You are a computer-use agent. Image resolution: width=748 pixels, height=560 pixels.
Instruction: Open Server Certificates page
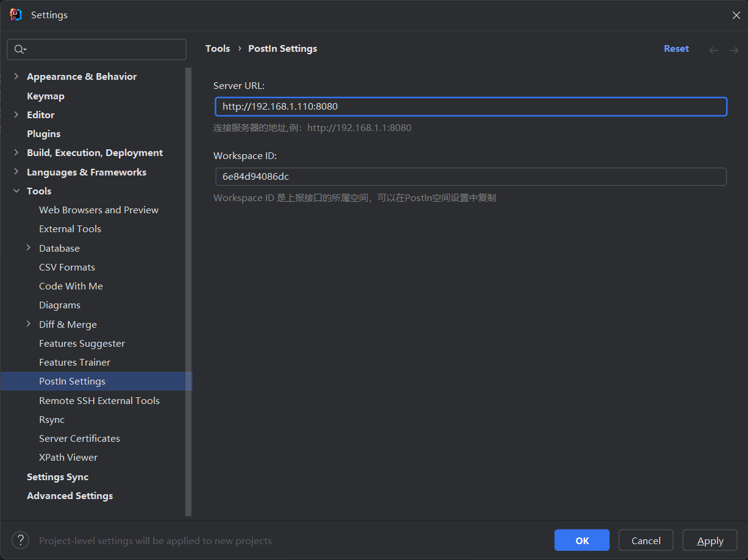tap(79, 438)
